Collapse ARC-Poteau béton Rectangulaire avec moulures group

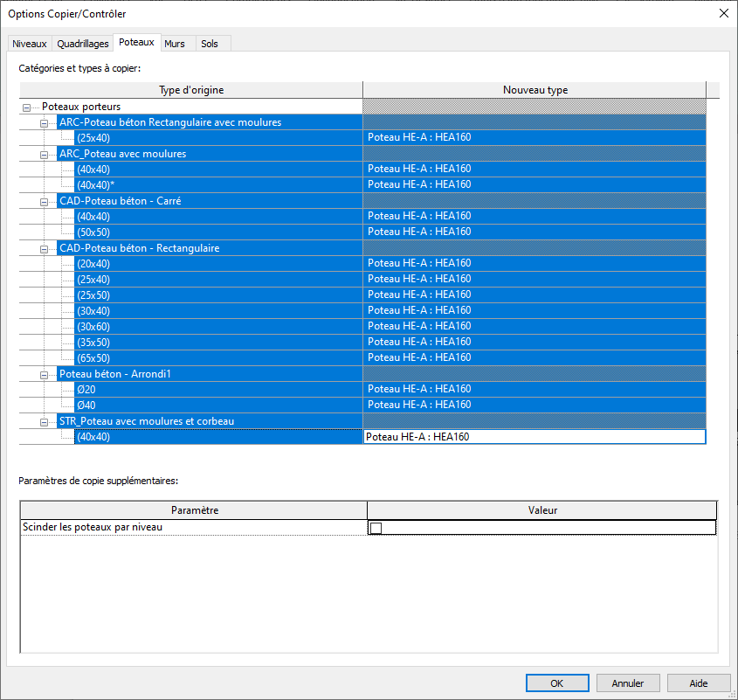point(44,122)
